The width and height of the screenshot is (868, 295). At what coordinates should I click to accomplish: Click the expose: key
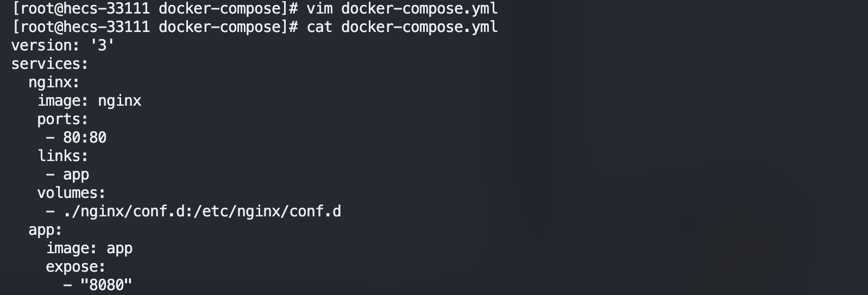click(x=76, y=267)
